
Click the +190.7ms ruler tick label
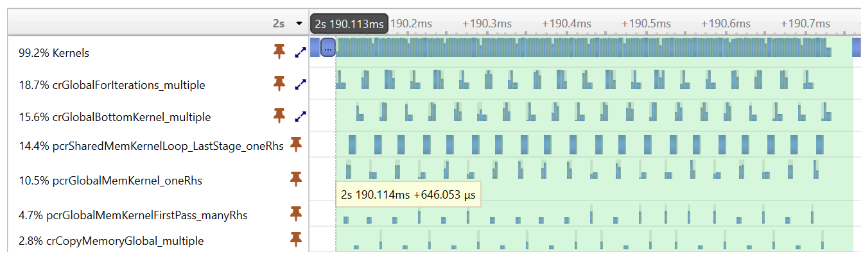point(805,24)
